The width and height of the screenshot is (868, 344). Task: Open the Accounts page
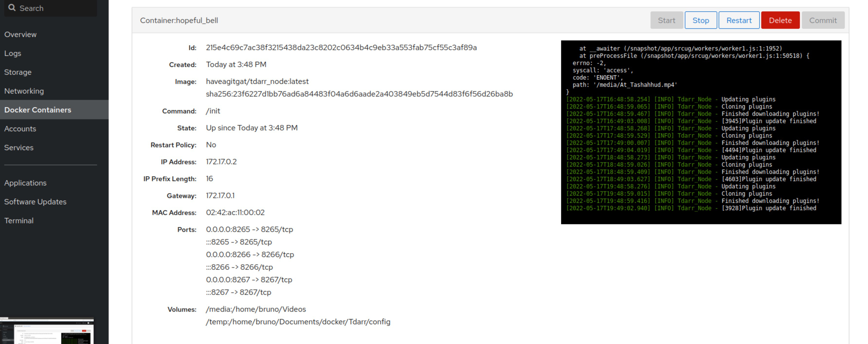click(x=20, y=128)
